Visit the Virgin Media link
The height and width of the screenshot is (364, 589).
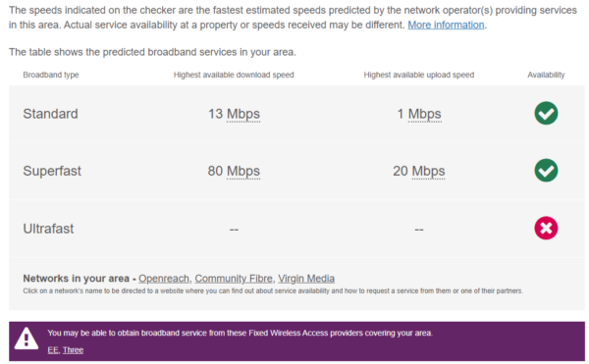tap(306, 279)
